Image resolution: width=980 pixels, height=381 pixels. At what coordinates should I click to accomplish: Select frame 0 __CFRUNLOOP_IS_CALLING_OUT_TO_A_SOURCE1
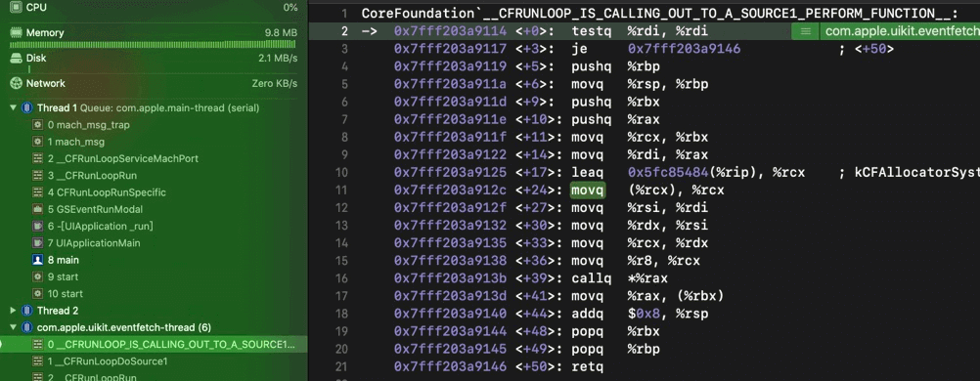pos(154,344)
